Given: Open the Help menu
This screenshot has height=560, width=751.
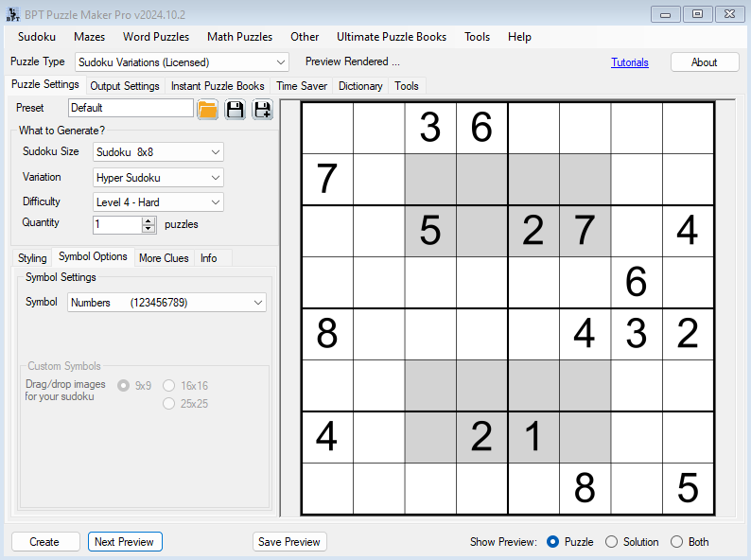Looking at the screenshot, I should [x=519, y=37].
